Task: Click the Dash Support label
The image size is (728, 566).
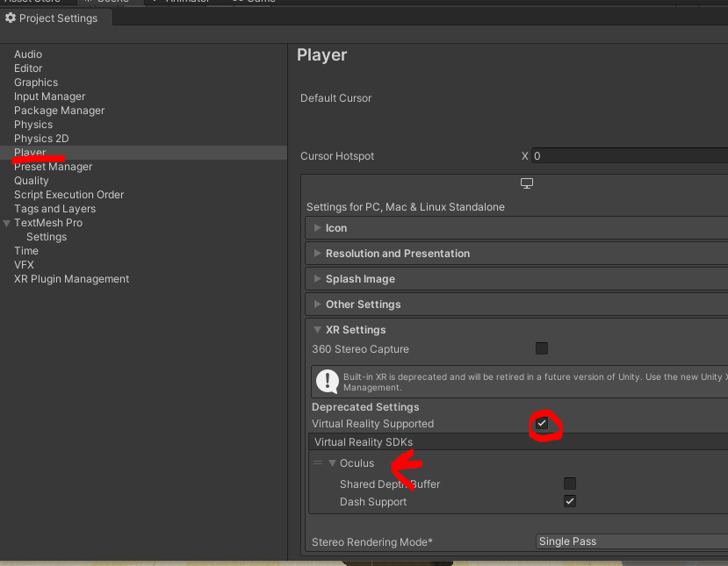Action: click(x=373, y=502)
